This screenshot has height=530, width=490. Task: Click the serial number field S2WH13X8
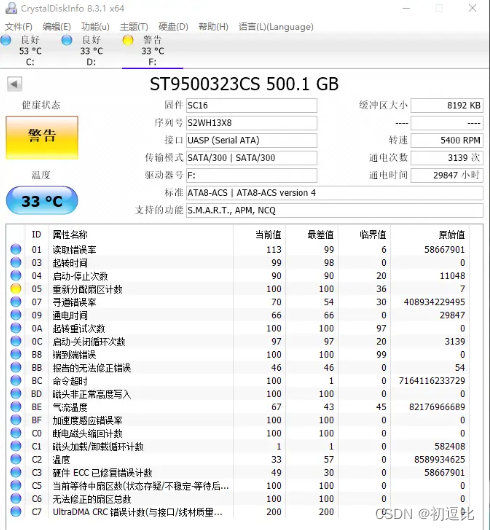pos(251,123)
